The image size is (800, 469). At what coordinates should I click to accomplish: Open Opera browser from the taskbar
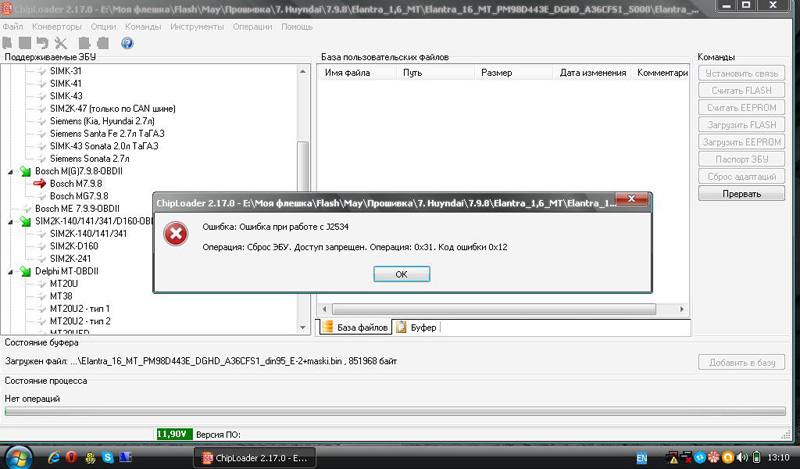click(x=71, y=458)
